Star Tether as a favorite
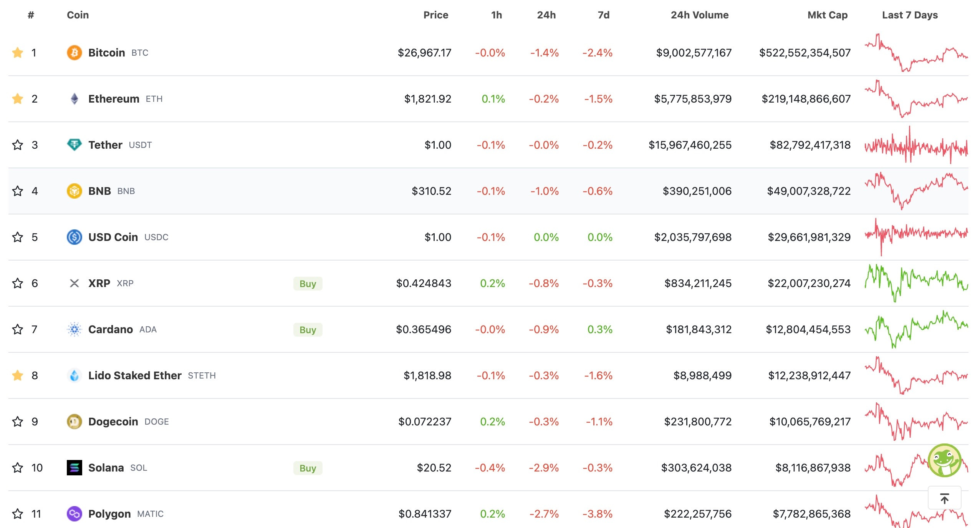 tap(18, 145)
